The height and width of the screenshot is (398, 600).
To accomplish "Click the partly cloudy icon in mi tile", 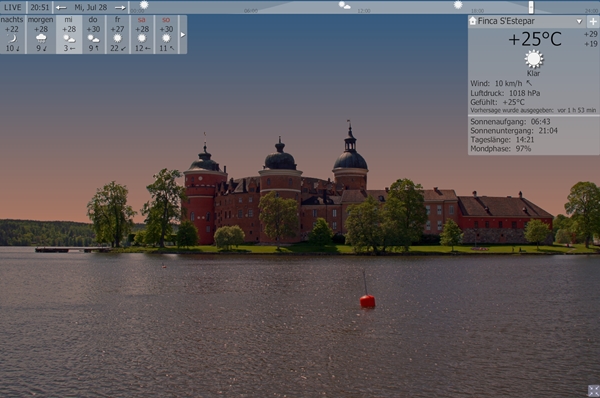I will pos(69,39).
